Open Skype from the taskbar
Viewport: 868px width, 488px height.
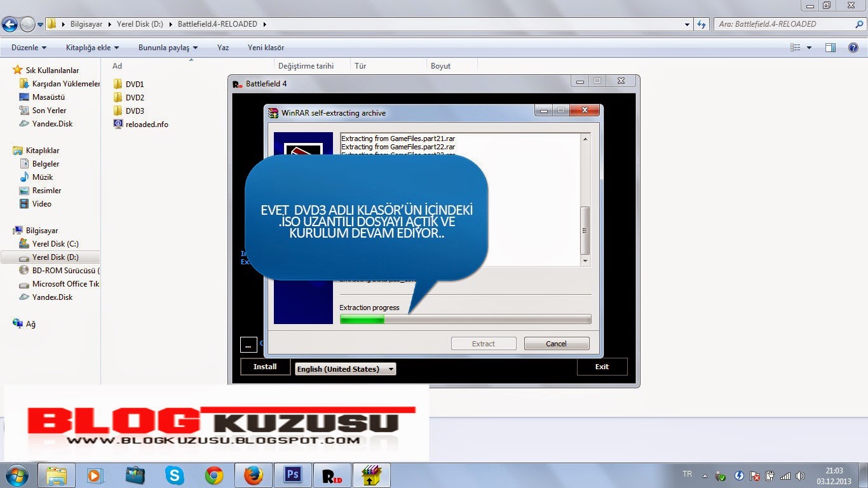coord(174,475)
